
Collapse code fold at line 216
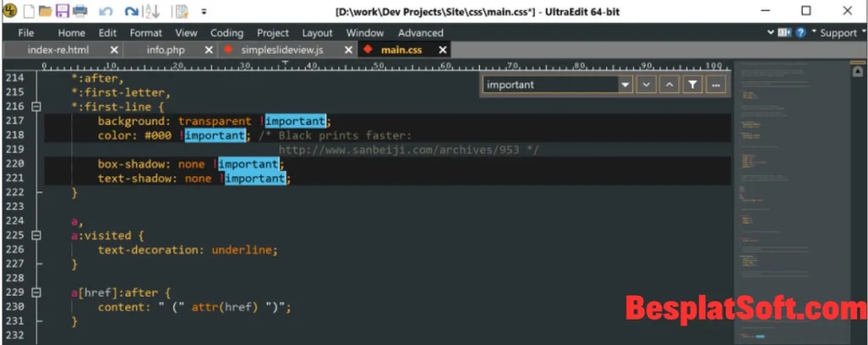coord(36,106)
